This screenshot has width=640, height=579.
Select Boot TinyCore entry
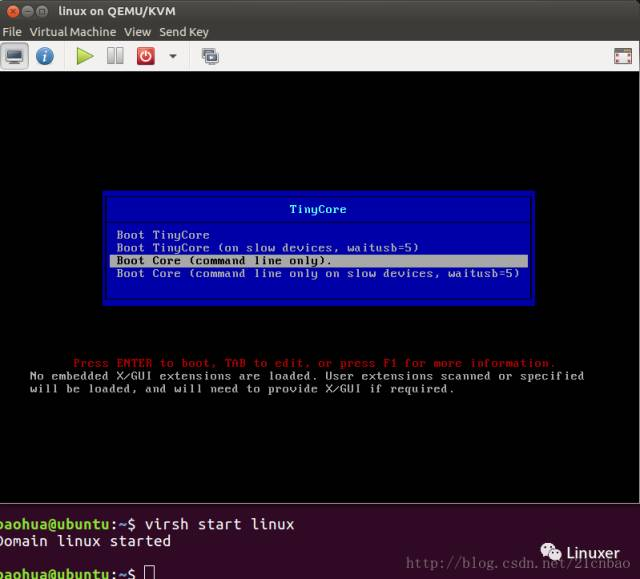[x=318, y=235]
